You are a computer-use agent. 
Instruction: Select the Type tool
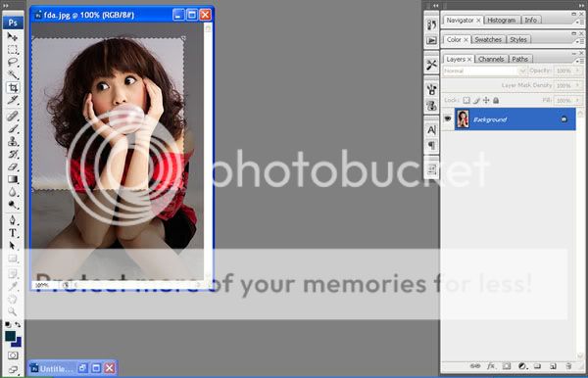pos(13,233)
